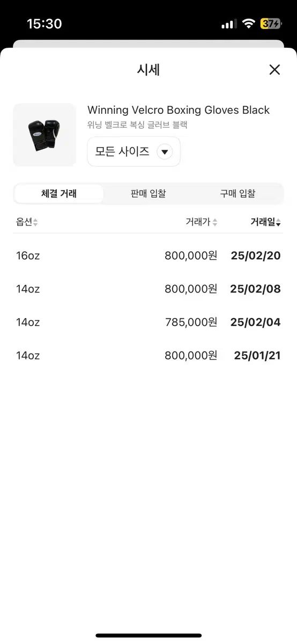This screenshot has height=644, width=297.
Task: Select the 16oz transaction dated 25/02/20
Action: click(148, 255)
